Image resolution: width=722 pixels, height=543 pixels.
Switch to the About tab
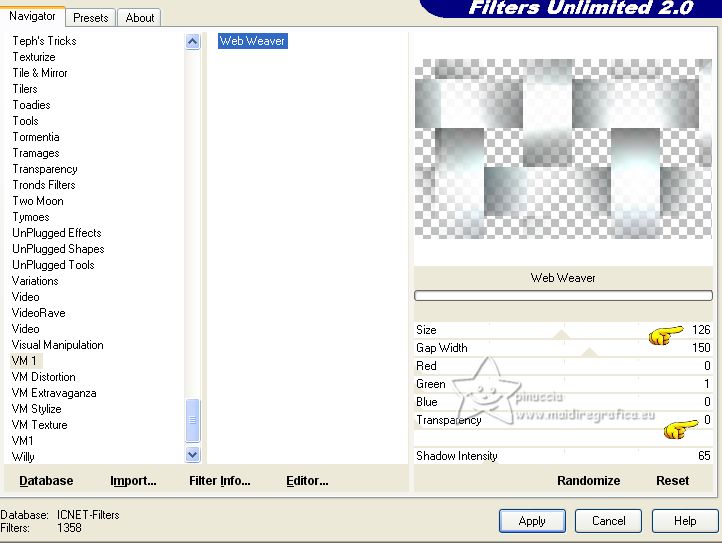point(140,18)
